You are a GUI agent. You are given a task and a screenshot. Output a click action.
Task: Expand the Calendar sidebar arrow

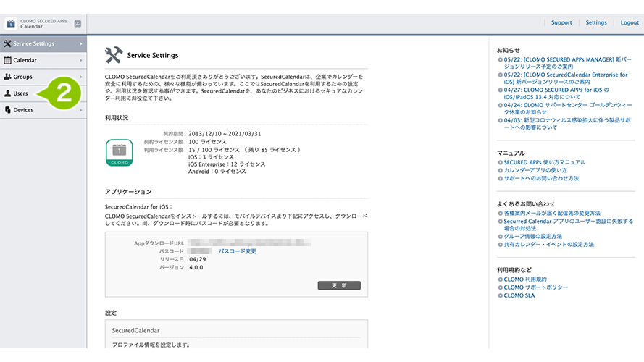(81, 60)
